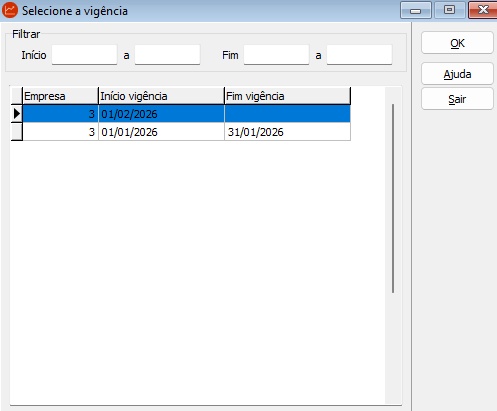The width and height of the screenshot is (497, 411).
Task: Sort by Empresa column header
Action: 60,96
